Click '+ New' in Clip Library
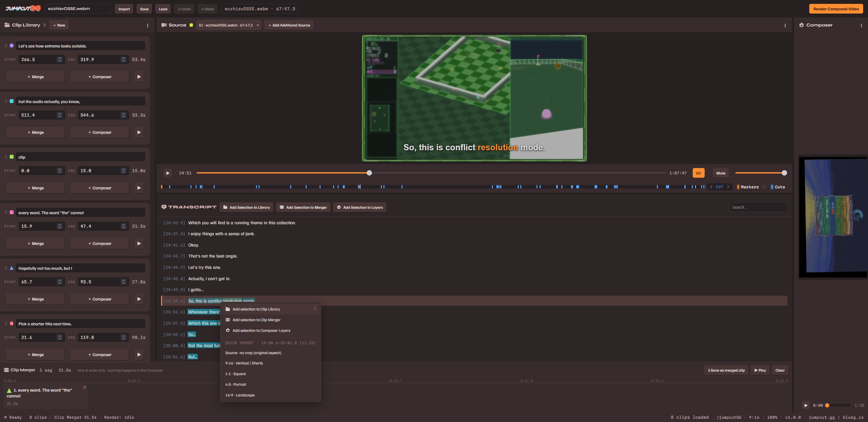 (59, 25)
